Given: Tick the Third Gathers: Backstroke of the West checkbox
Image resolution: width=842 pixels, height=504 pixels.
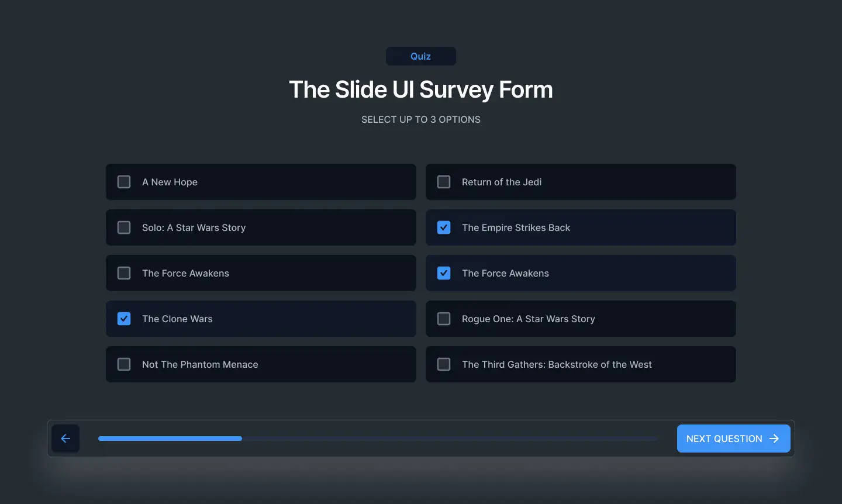Looking at the screenshot, I should click(444, 364).
